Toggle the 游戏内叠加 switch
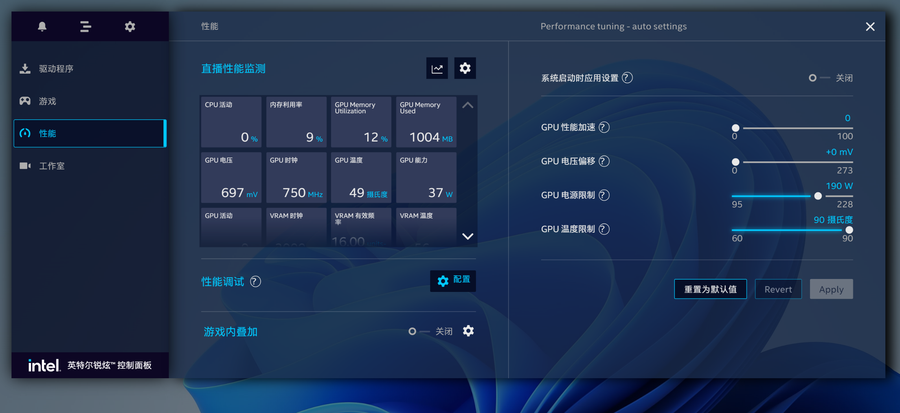The width and height of the screenshot is (900, 413). [417, 331]
